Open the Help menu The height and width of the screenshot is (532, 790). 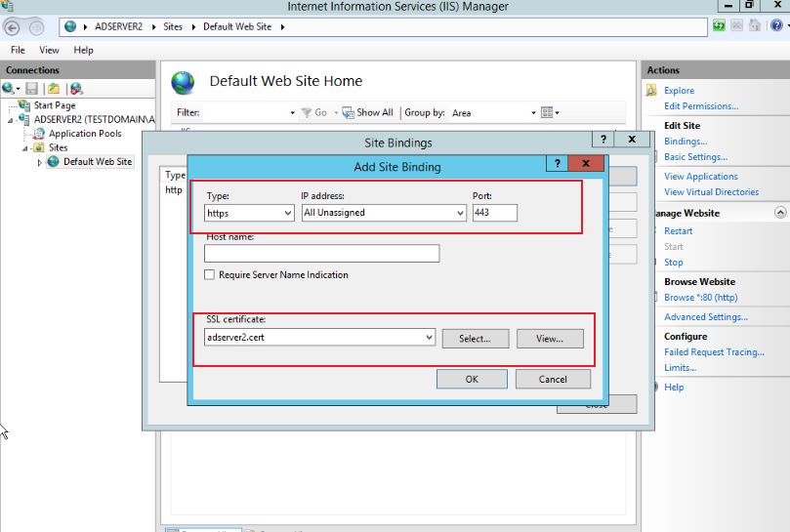click(x=83, y=51)
